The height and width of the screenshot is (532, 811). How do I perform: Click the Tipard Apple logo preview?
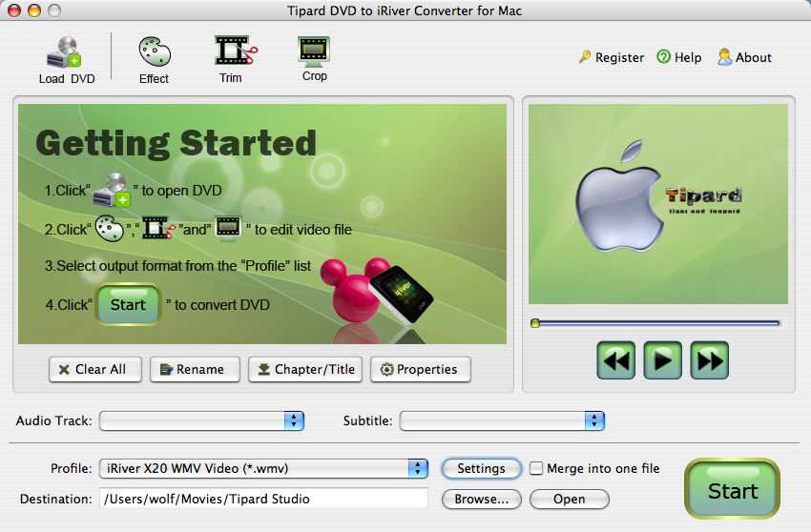(658, 204)
